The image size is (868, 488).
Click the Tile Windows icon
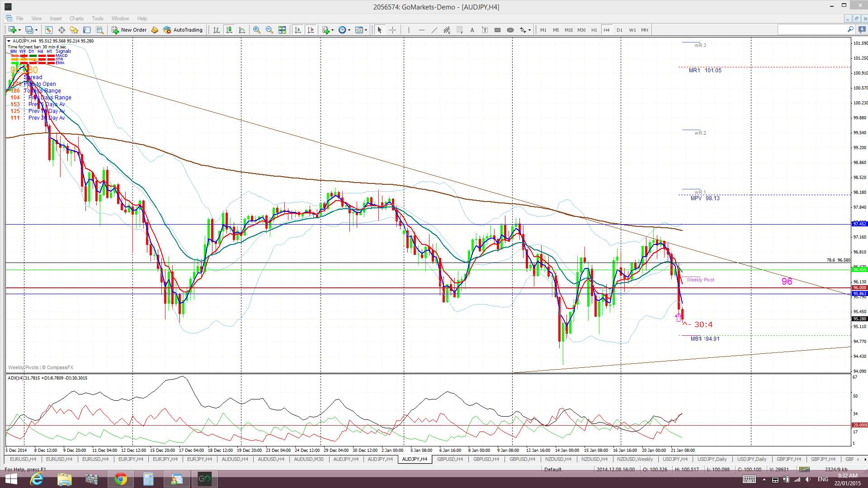click(x=282, y=30)
